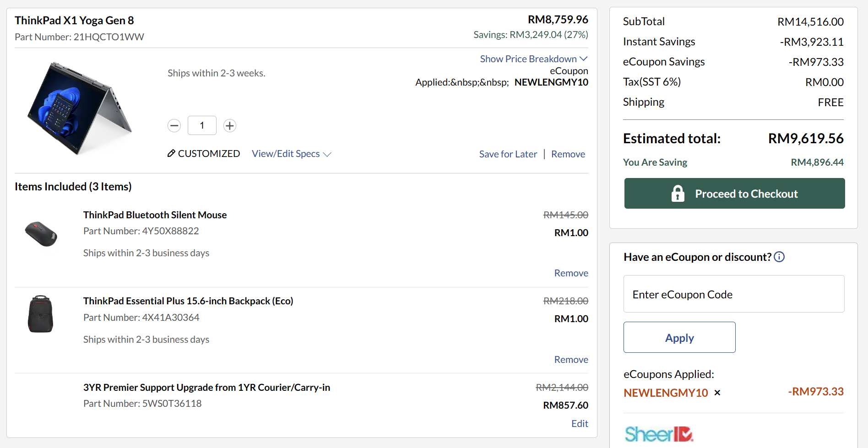This screenshot has height=448, width=868.
Task: Click the Shipping FREE value
Action: [x=830, y=103]
